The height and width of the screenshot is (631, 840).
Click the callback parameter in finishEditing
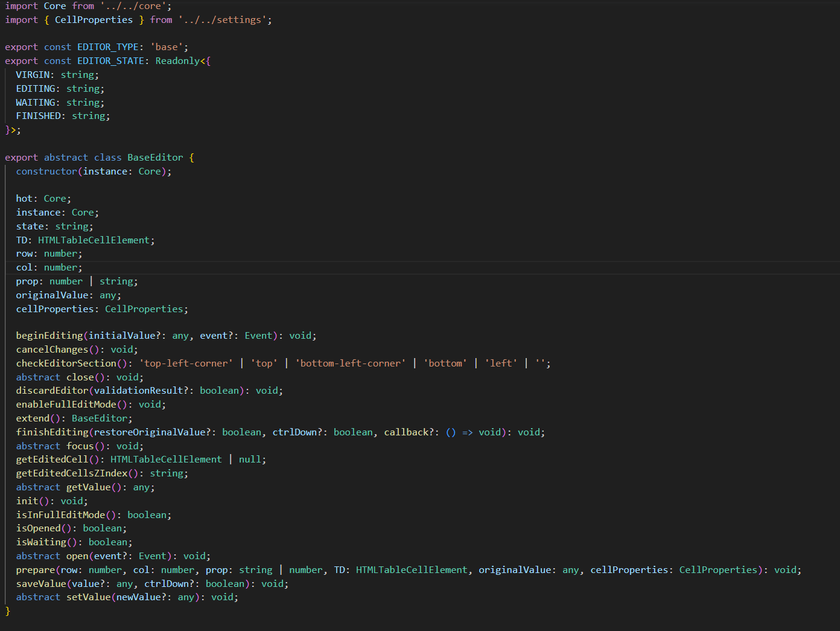406,432
